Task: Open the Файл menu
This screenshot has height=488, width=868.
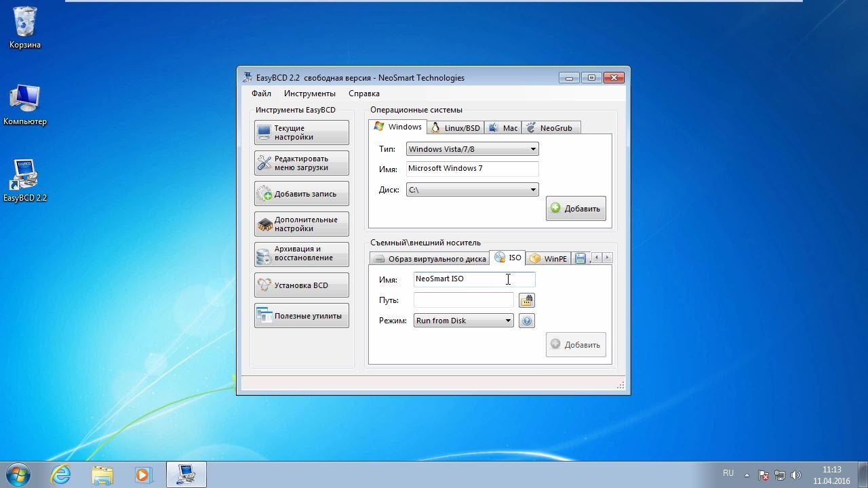Action: pyautogui.click(x=261, y=94)
